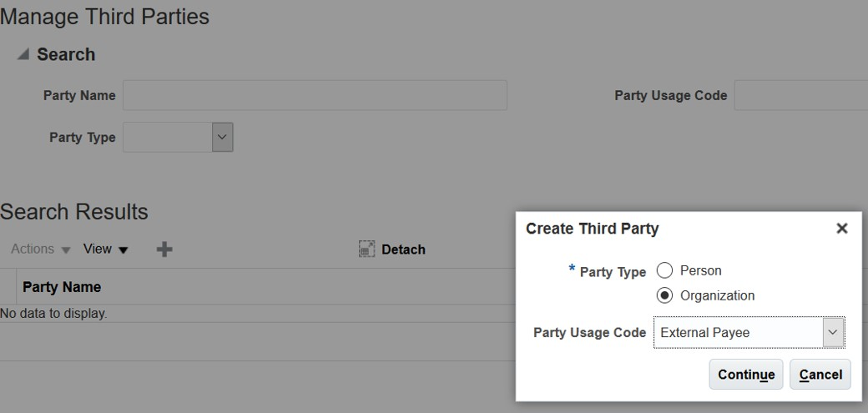Open the Party Usage Code dropdown in dialog

833,332
